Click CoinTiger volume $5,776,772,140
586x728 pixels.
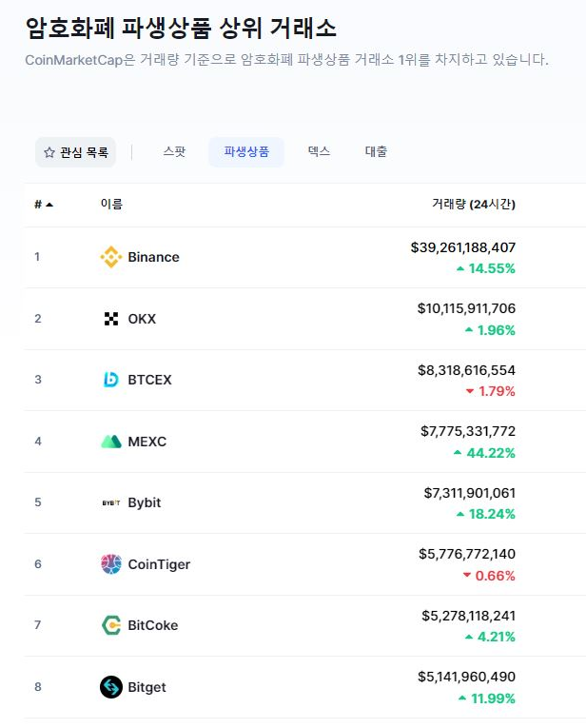click(467, 554)
